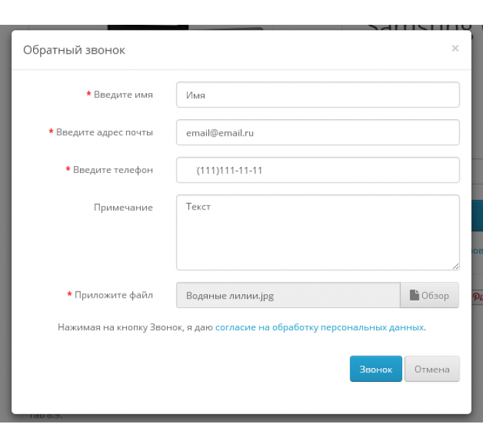The width and height of the screenshot is (483, 448).
Task: Click the Примечание label
Action: tap(124, 207)
